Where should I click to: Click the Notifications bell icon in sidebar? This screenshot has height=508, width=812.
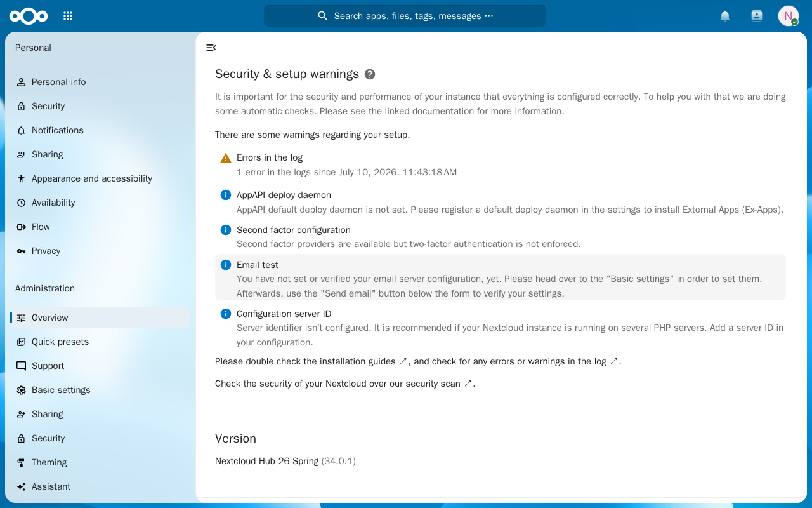coord(22,130)
